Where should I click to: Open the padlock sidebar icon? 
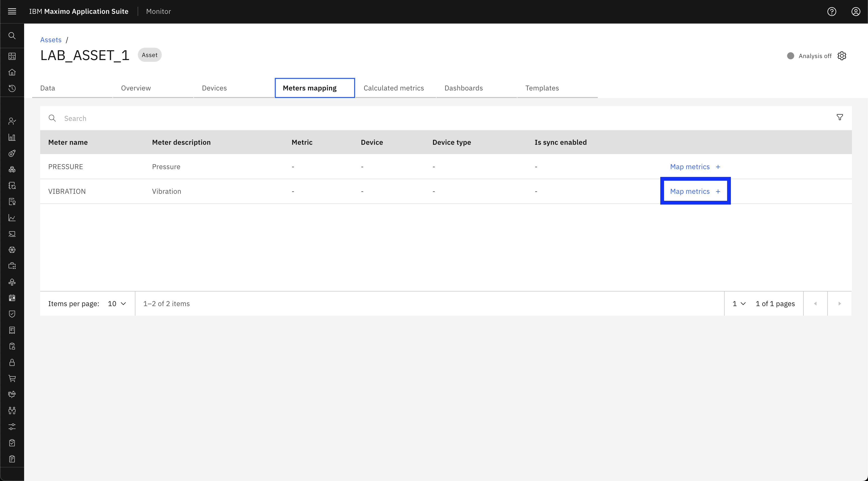point(12,362)
